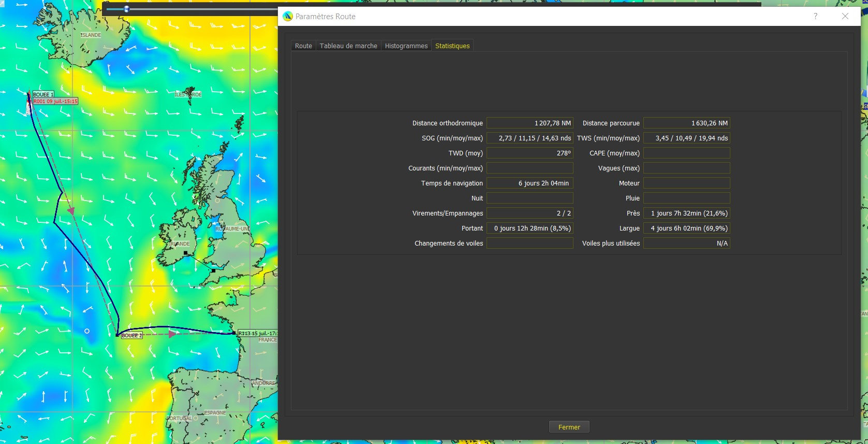Click the Voiles plus utilisées N/A field
Viewport: 868px width, 444px height.
click(x=687, y=244)
